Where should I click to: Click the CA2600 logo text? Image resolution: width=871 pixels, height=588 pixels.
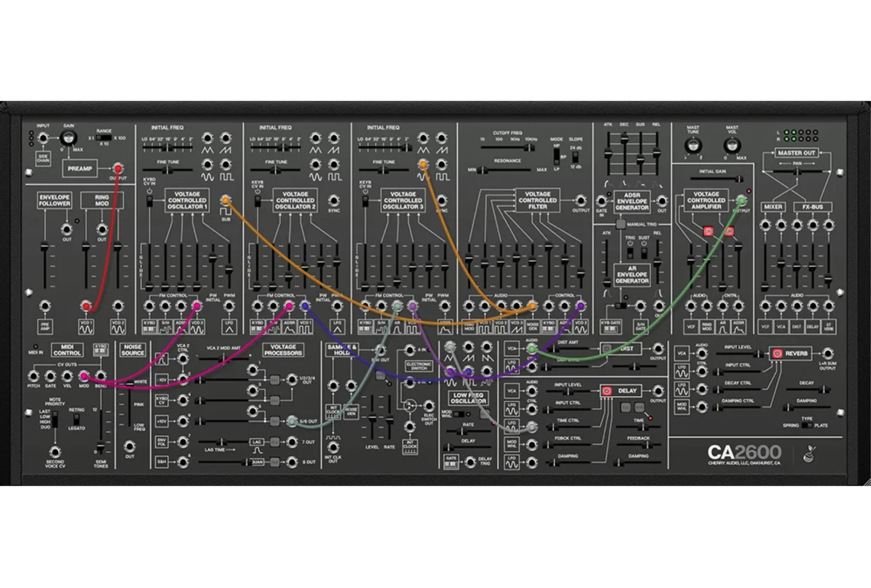click(x=744, y=452)
